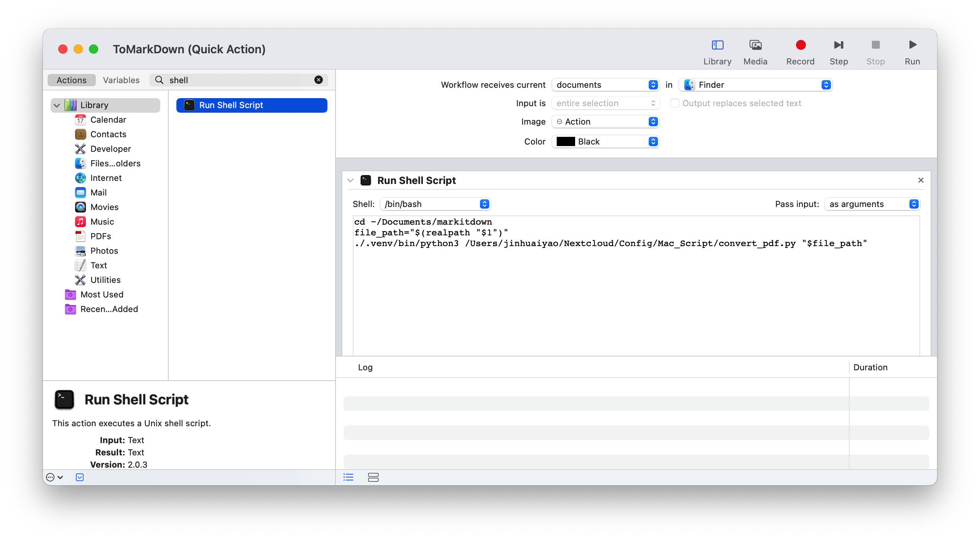Remove the Run Shell Script action
The width and height of the screenshot is (980, 542).
(x=921, y=180)
